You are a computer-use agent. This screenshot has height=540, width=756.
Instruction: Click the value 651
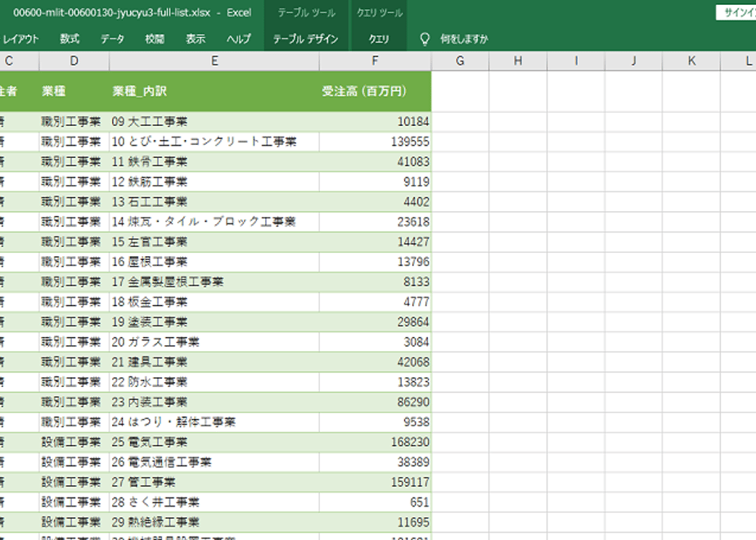click(420, 502)
